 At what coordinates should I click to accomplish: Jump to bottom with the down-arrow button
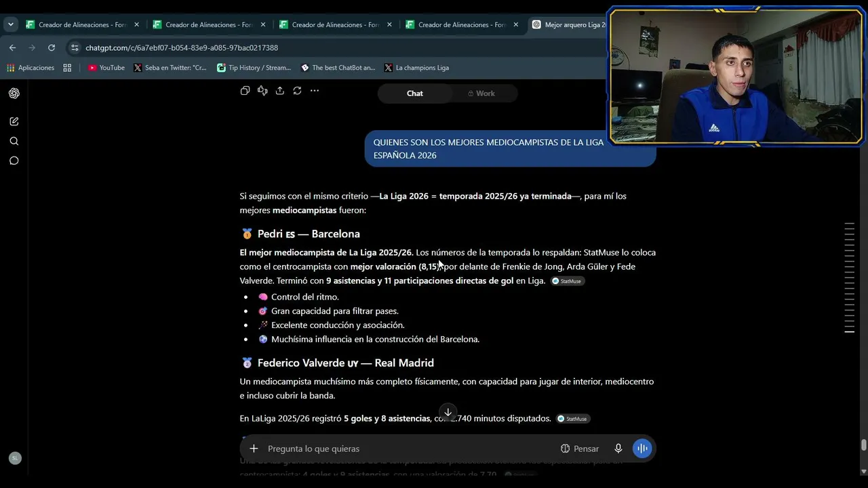448,412
